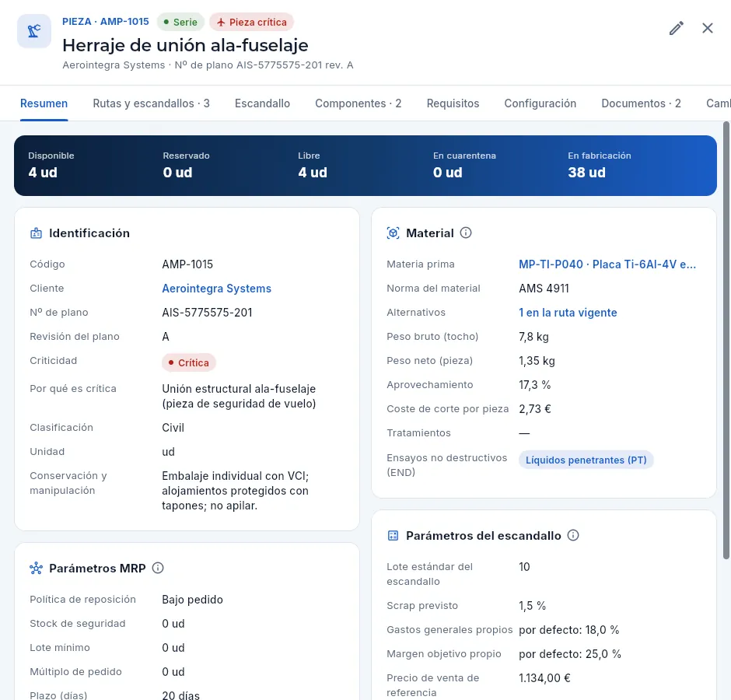Switch to the Resumen tab
731x700 pixels.
[x=44, y=103]
